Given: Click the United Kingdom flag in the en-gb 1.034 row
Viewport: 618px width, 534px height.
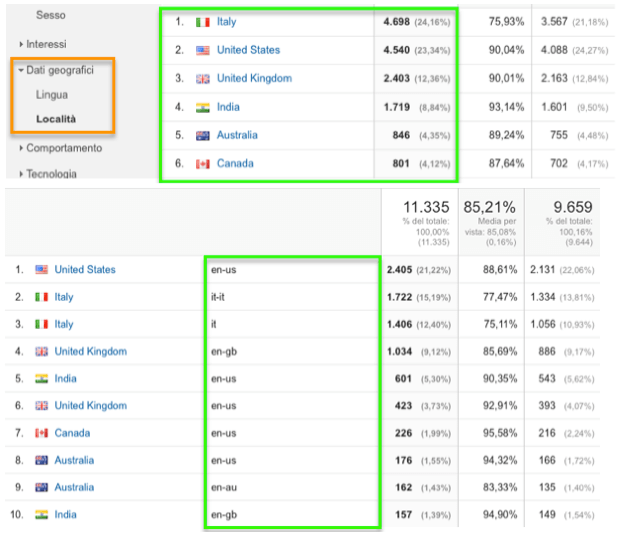Looking at the screenshot, I should [x=41, y=351].
